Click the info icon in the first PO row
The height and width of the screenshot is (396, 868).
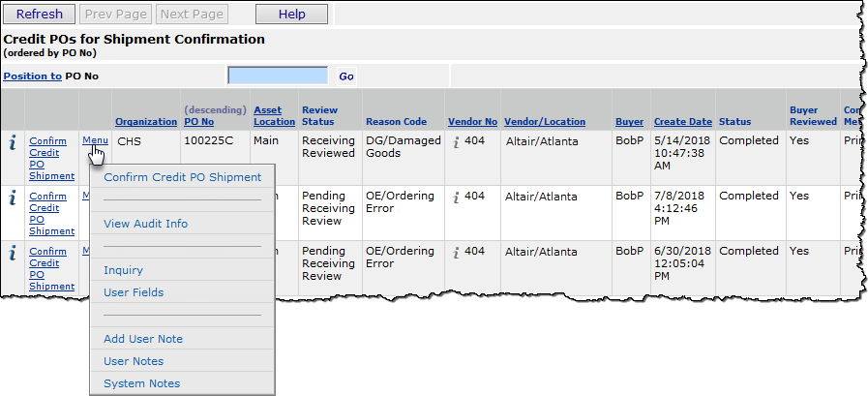pyautogui.click(x=13, y=143)
